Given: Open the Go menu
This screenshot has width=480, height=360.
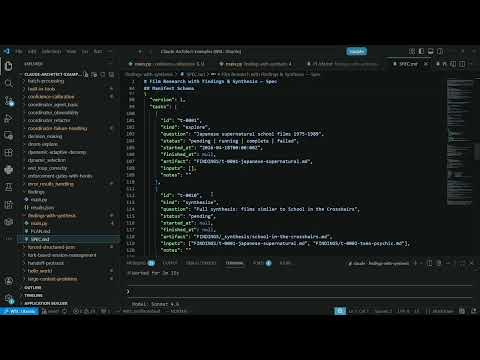Looking at the screenshot, I should tap(85, 51).
